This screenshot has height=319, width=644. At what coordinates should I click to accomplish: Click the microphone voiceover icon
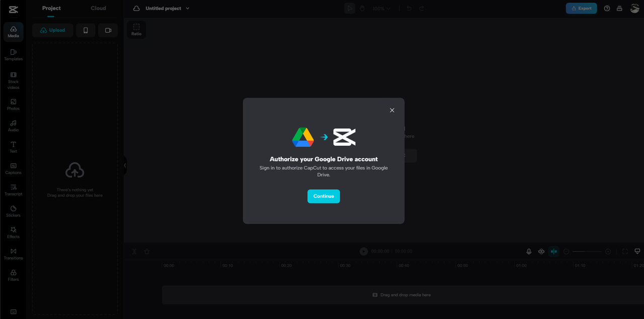pos(529,252)
